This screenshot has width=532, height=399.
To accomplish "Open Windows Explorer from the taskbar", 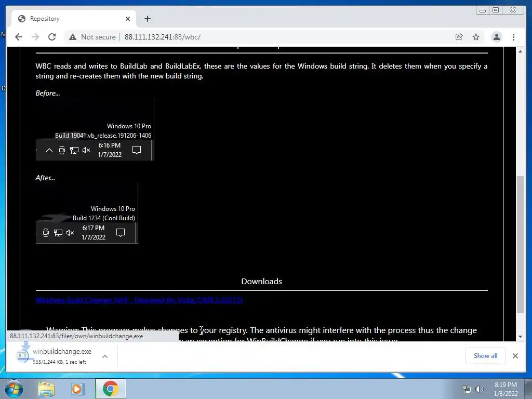I will [x=46, y=389].
